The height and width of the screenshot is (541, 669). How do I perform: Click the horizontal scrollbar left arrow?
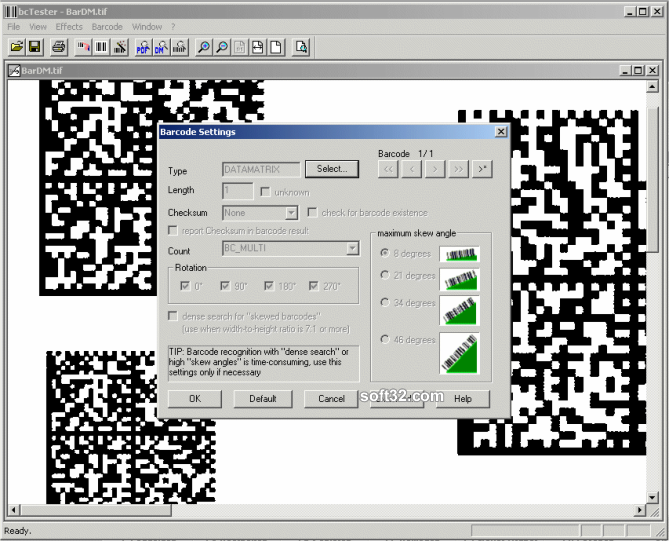[14, 509]
